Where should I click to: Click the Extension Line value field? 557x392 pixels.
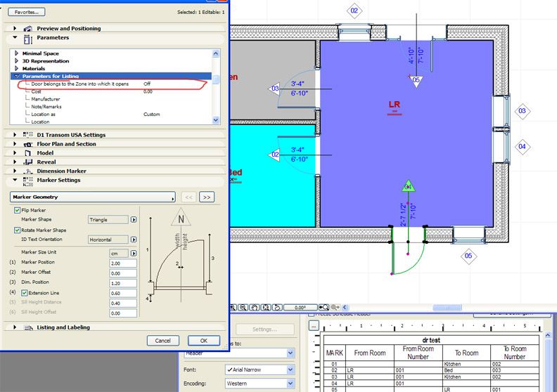[x=123, y=293]
